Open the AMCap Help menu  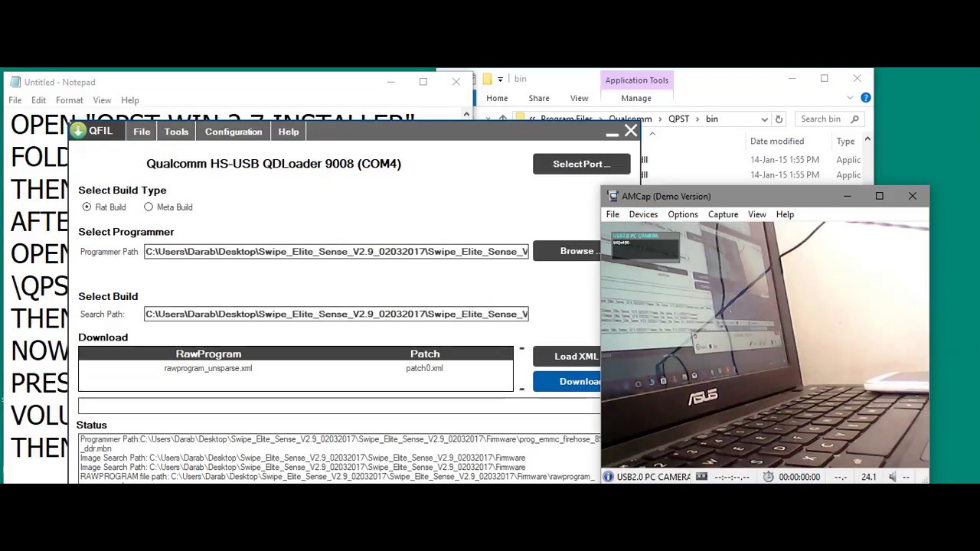pos(785,214)
